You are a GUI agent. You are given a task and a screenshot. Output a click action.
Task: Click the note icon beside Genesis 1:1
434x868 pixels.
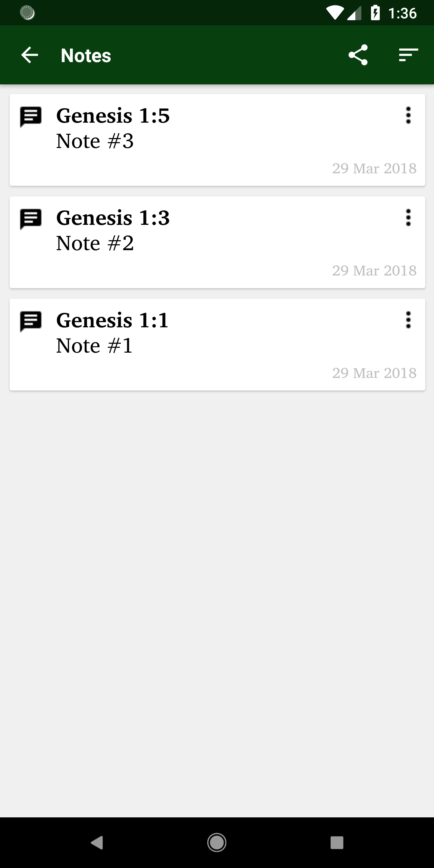pos(31,322)
